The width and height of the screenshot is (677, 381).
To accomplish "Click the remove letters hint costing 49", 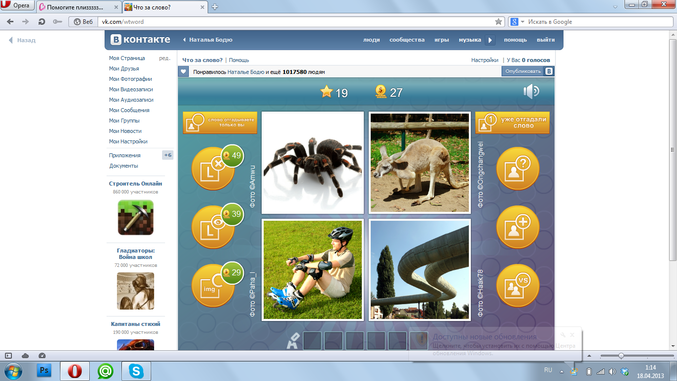I will (214, 168).
